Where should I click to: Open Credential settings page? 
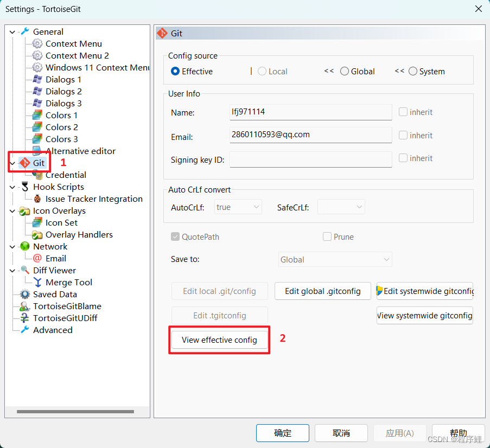[66, 175]
